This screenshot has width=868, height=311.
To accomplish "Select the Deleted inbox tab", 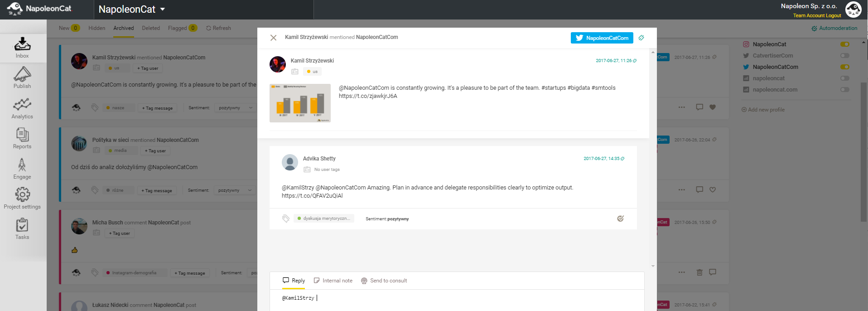I will 151,28.
